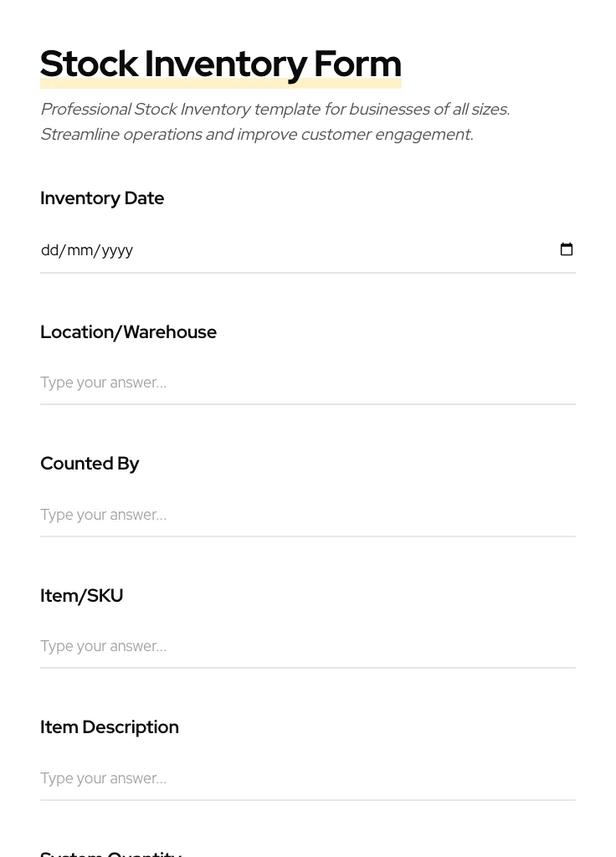The height and width of the screenshot is (857, 616).
Task: Click the day segment of the date field
Action: (49, 249)
